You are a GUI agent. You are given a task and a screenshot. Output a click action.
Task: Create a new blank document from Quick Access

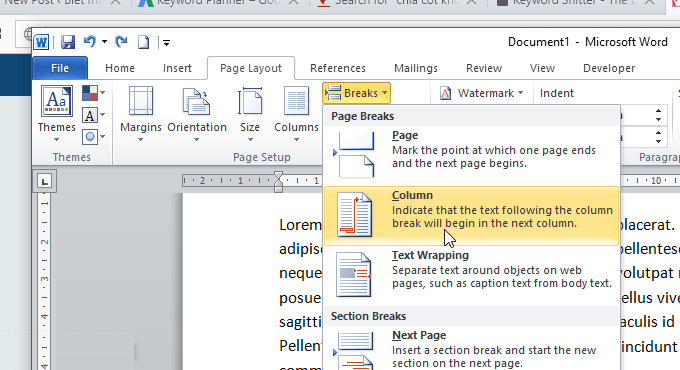click(144, 42)
